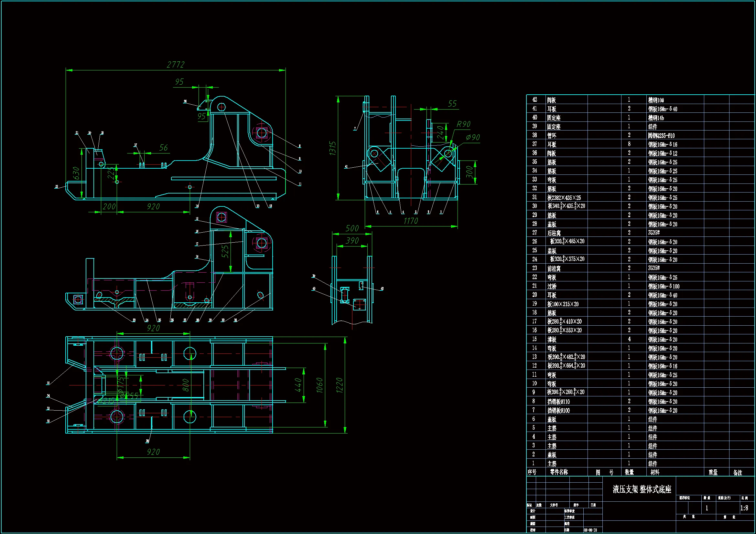Click the 1170 width dimension label

click(x=411, y=221)
